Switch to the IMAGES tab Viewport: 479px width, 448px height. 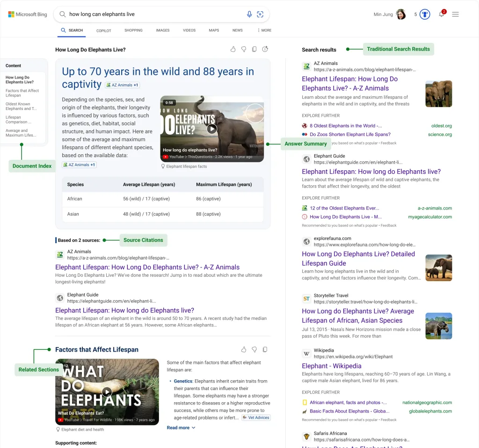coord(162,30)
